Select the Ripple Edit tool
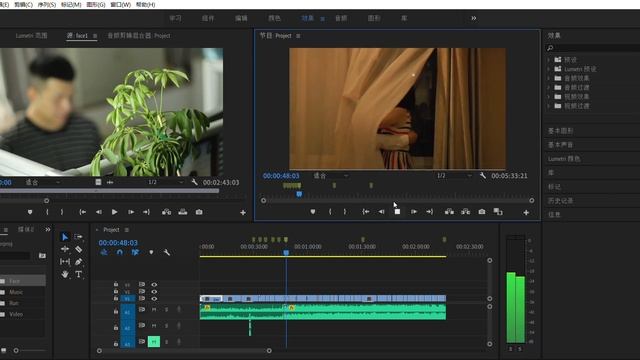This screenshot has width=640, height=360. (65, 249)
